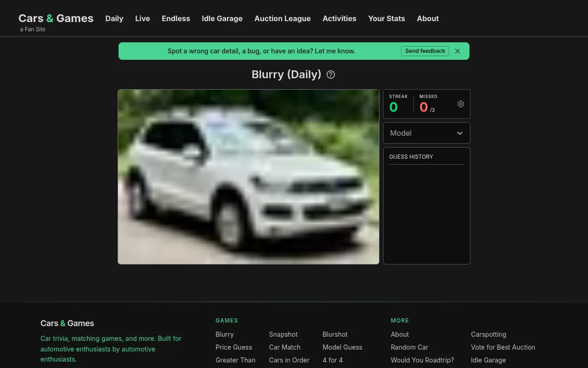Open Blurry link in footer Games
The height and width of the screenshot is (368, 588).
[225, 334]
